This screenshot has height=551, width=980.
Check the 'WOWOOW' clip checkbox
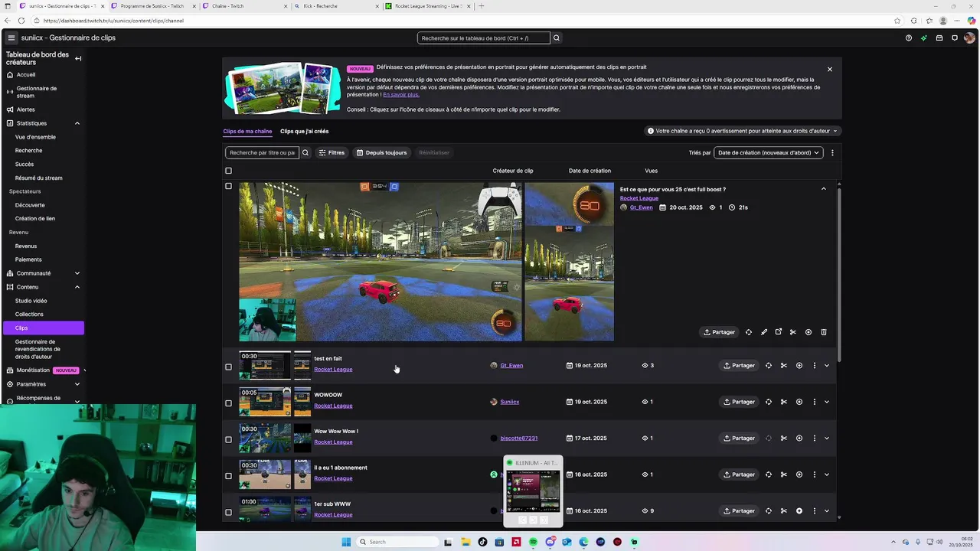228,403
